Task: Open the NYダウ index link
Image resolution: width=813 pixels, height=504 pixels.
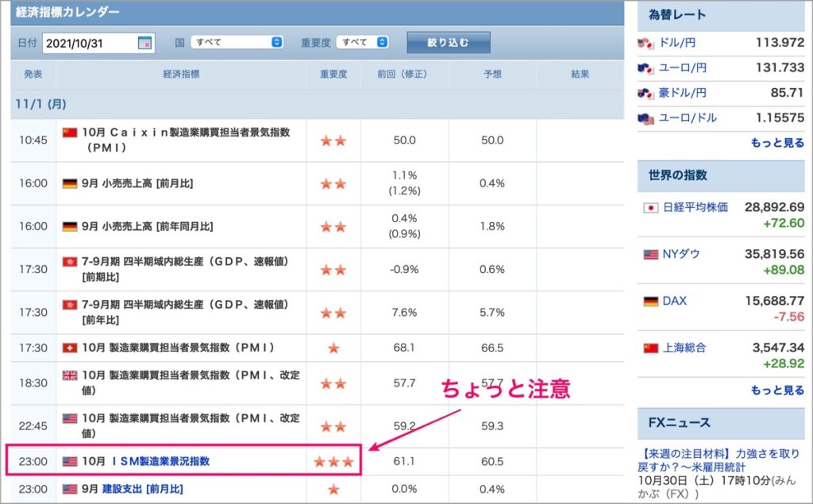Action: [680, 254]
